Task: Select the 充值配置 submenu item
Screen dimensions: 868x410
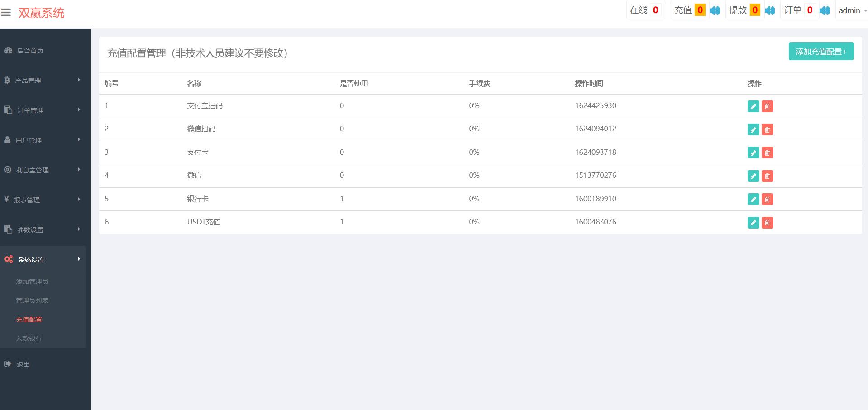Action: 29,319
